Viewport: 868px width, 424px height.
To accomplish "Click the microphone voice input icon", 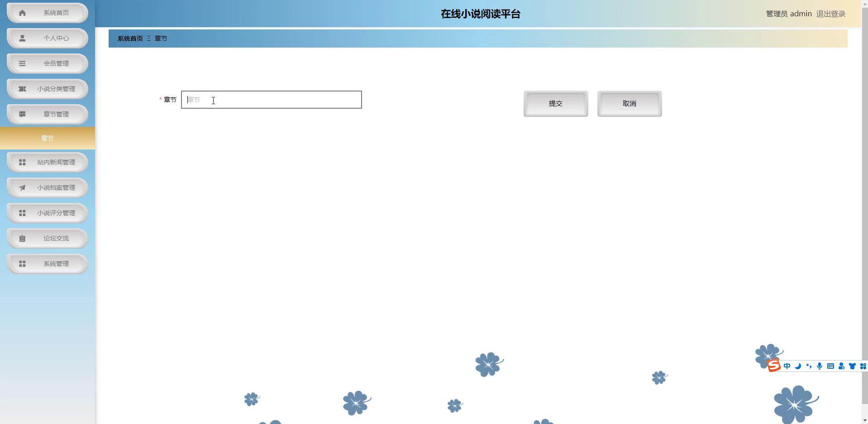I will coord(820,366).
